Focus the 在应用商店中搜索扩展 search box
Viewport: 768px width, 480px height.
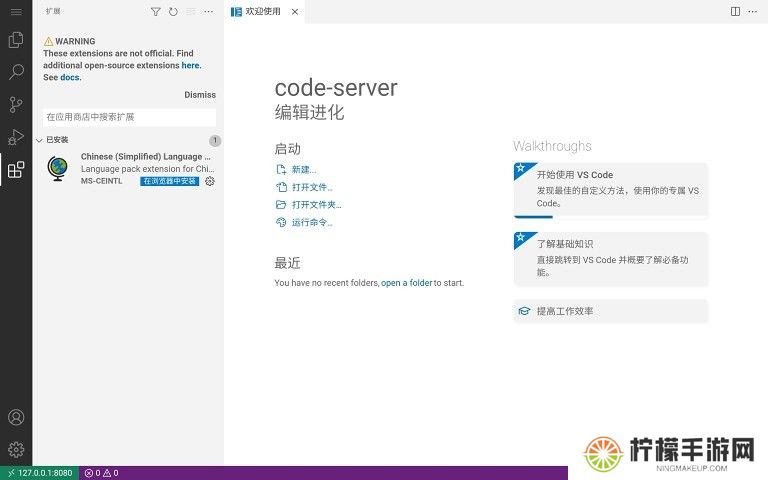(x=129, y=117)
